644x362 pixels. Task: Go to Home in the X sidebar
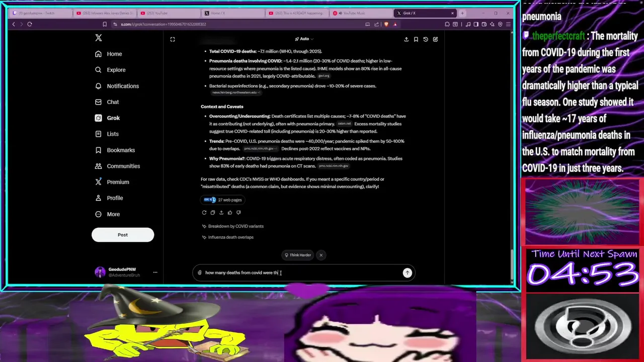click(109, 54)
